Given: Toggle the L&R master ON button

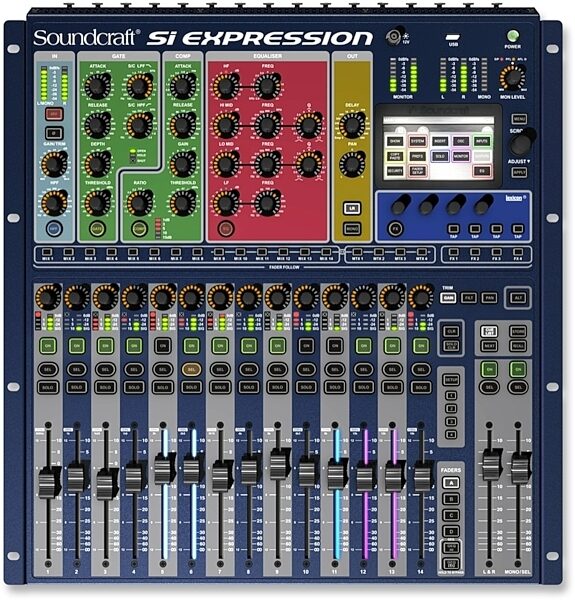Looking at the screenshot, I should pos(489,369).
